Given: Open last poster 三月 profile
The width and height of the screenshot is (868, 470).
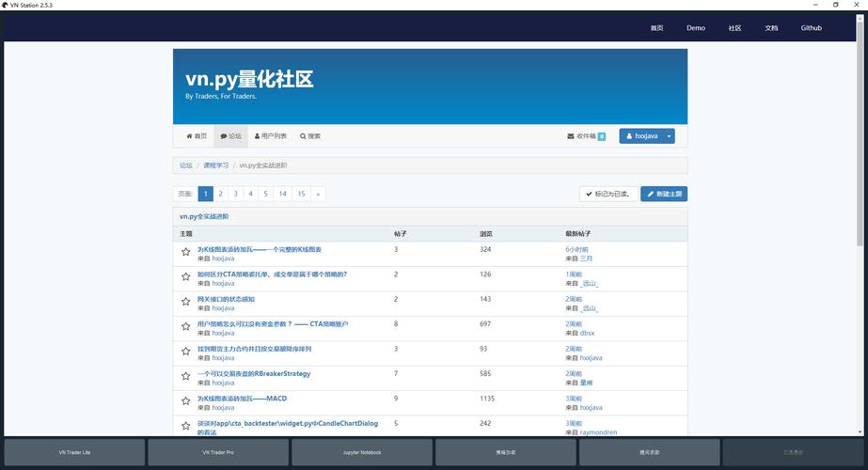Looking at the screenshot, I should [x=586, y=258].
